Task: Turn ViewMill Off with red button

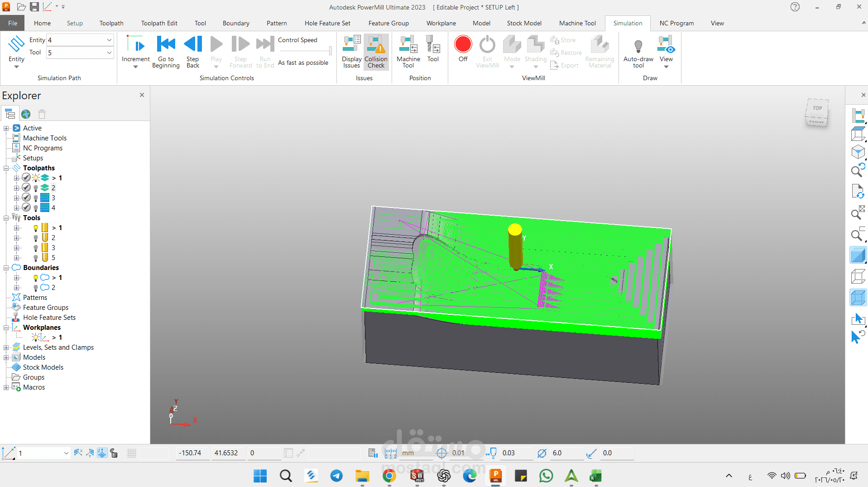Action: click(x=463, y=48)
